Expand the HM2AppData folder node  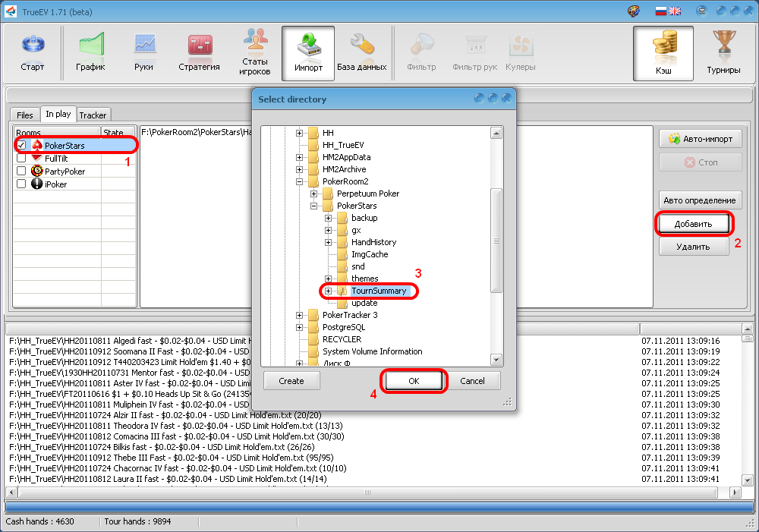[299, 157]
